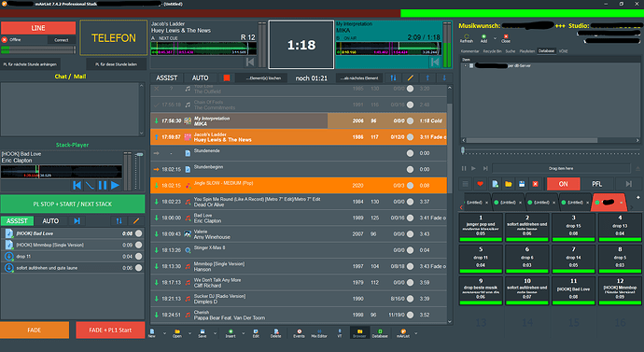Viewport: 644px width, 352px height.
Task: Click the cartwall save floppy icon
Action: click(522, 184)
